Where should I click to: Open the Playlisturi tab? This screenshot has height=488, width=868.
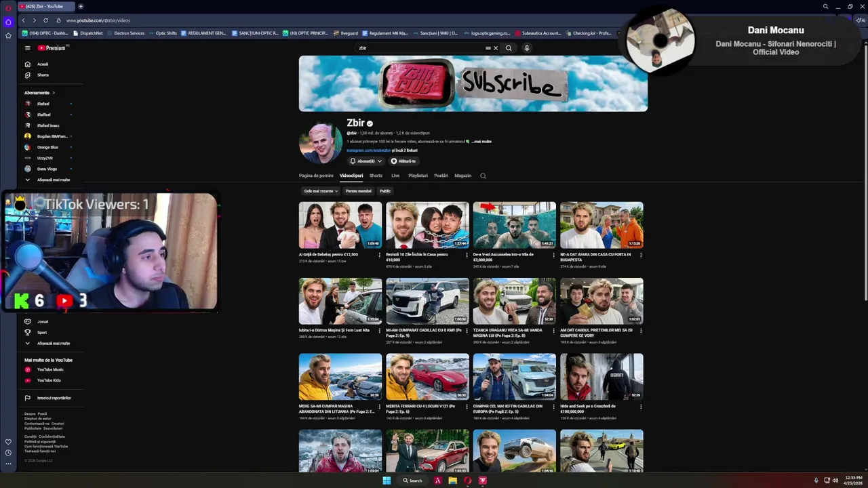coord(418,176)
